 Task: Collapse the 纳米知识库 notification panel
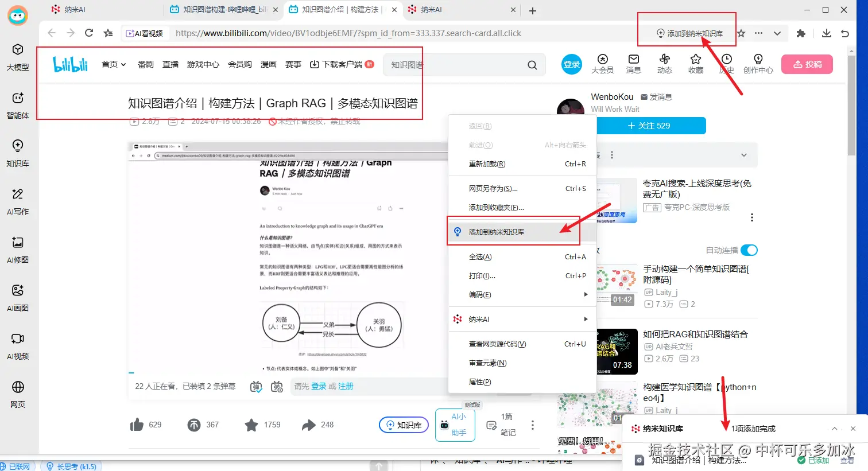(x=835, y=429)
